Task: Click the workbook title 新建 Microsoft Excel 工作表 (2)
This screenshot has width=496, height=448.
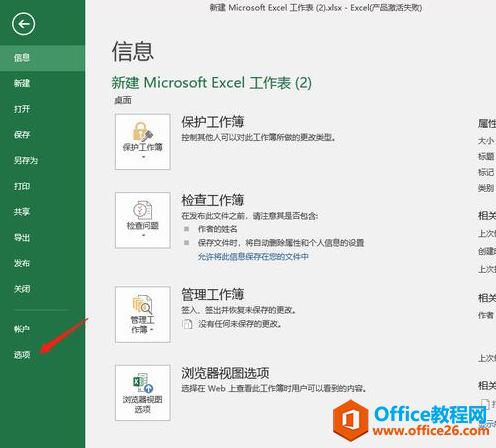Action: tap(212, 83)
